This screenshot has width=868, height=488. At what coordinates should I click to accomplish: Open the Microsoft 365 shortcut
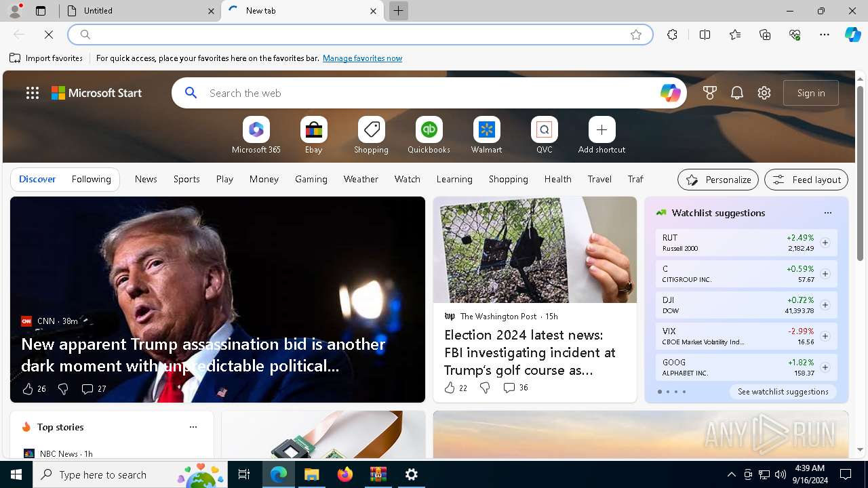[x=256, y=136]
